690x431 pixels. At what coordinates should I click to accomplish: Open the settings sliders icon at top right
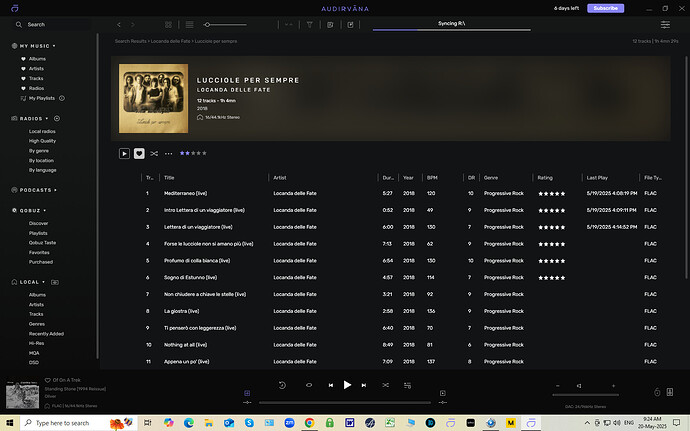pos(665,25)
